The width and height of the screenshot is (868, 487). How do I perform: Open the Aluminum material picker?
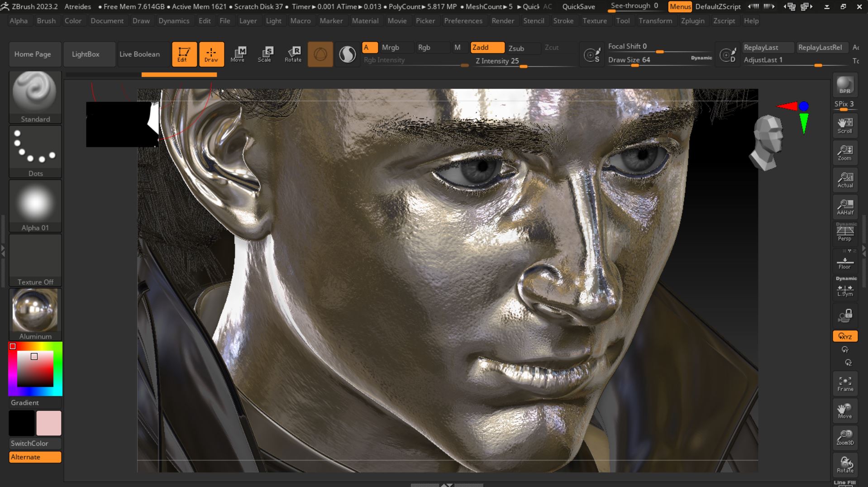(35, 315)
